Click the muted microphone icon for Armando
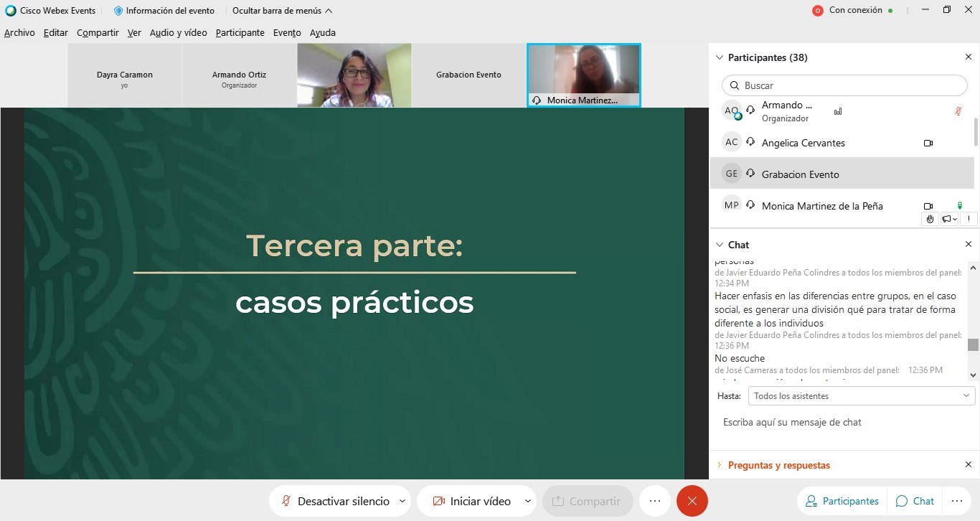The width and height of the screenshot is (980, 521). (958, 111)
